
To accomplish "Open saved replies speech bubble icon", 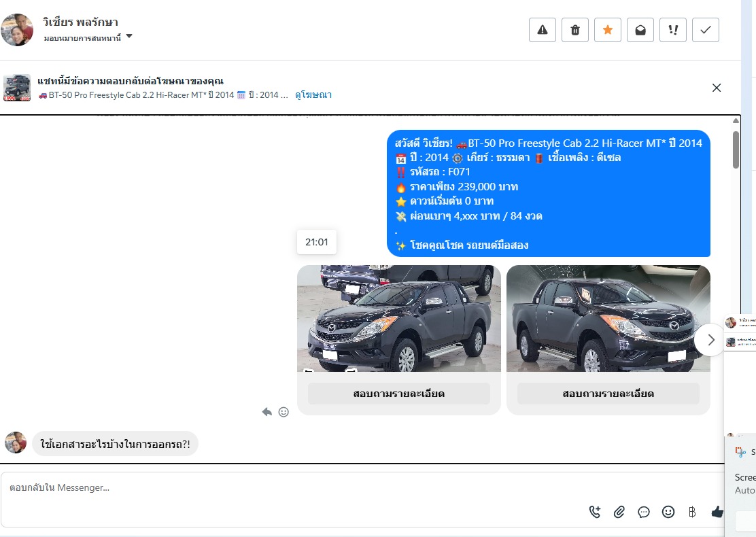I will pos(644,512).
